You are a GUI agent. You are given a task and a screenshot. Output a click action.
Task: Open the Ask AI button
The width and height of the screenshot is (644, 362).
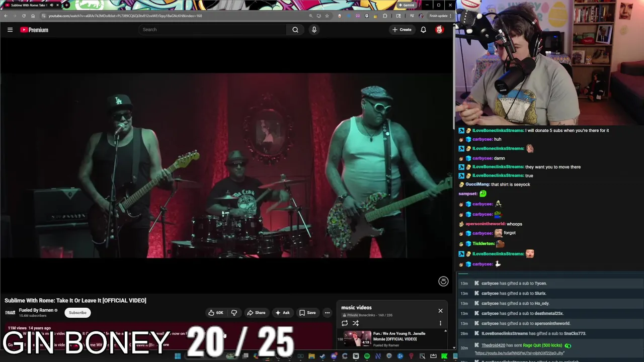(282, 313)
